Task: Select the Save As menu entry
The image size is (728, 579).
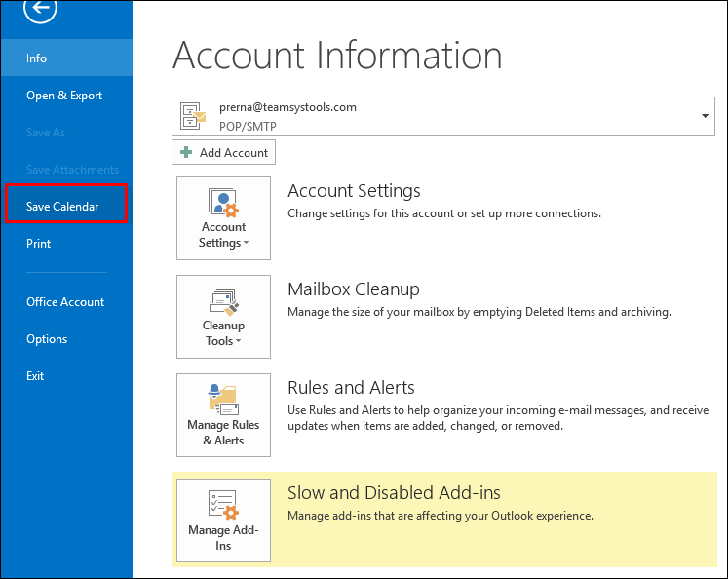Action: point(66,133)
